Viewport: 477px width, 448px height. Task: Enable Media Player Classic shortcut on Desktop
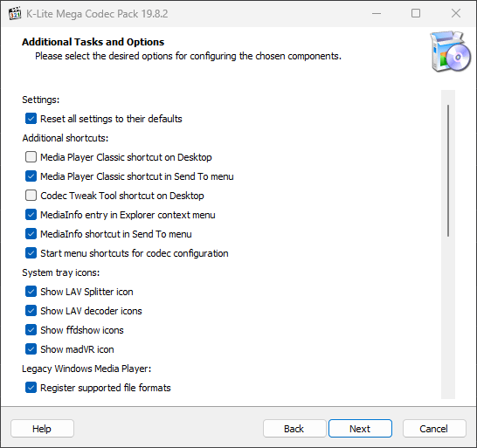(31, 157)
